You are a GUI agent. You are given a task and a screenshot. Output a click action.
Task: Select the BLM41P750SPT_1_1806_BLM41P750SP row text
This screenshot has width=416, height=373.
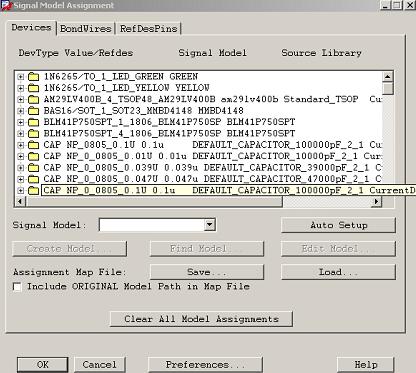tap(169, 122)
